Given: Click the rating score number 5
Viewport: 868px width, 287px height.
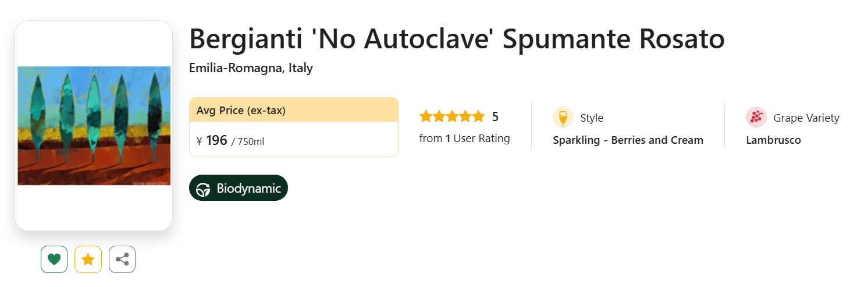Looking at the screenshot, I should tap(495, 116).
